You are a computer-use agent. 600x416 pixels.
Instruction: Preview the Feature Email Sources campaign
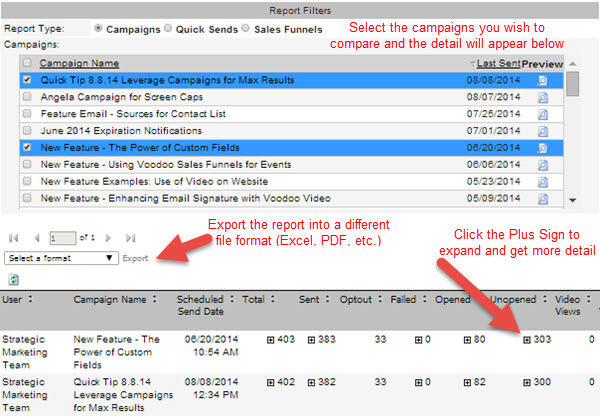(x=542, y=115)
